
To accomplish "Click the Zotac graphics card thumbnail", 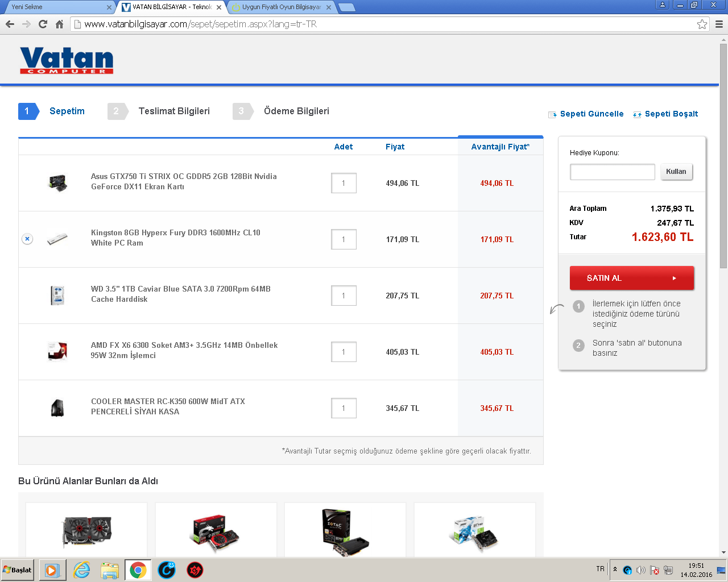I will 345,533.
